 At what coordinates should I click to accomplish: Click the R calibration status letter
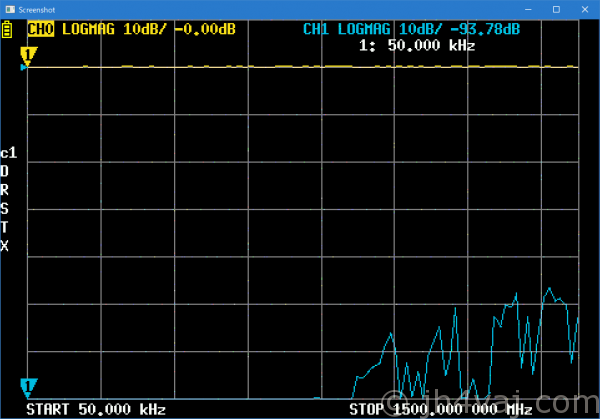coord(5,190)
